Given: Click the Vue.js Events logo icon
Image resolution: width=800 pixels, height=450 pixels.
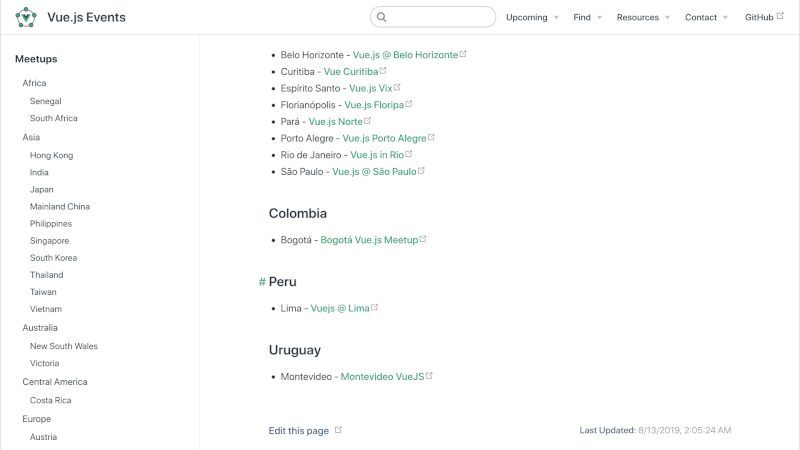Looking at the screenshot, I should point(26,17).
